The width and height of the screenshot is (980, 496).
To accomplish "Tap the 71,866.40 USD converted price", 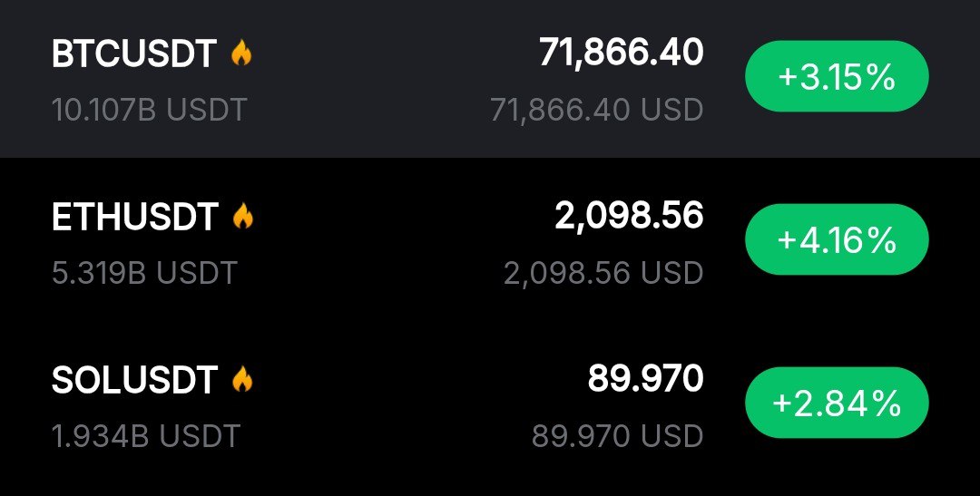I will click(596, 110).
